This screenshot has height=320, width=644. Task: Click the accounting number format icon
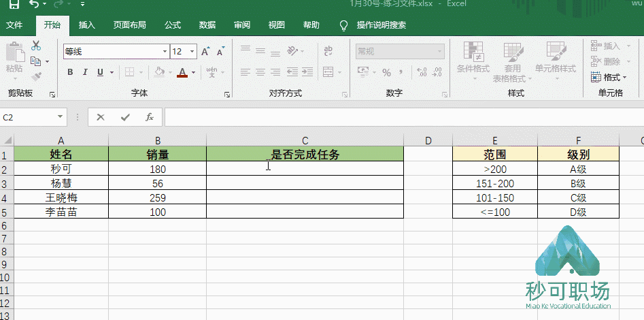[362, 72]
